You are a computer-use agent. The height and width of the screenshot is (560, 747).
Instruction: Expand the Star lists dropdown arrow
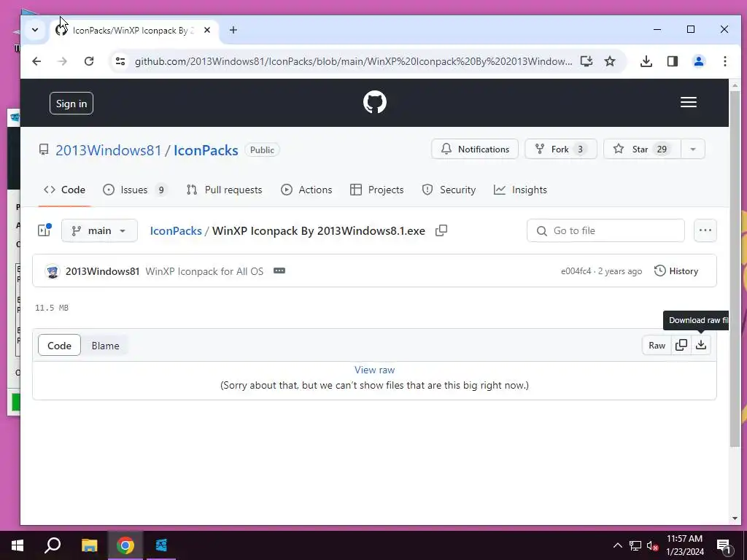[693, 149]
